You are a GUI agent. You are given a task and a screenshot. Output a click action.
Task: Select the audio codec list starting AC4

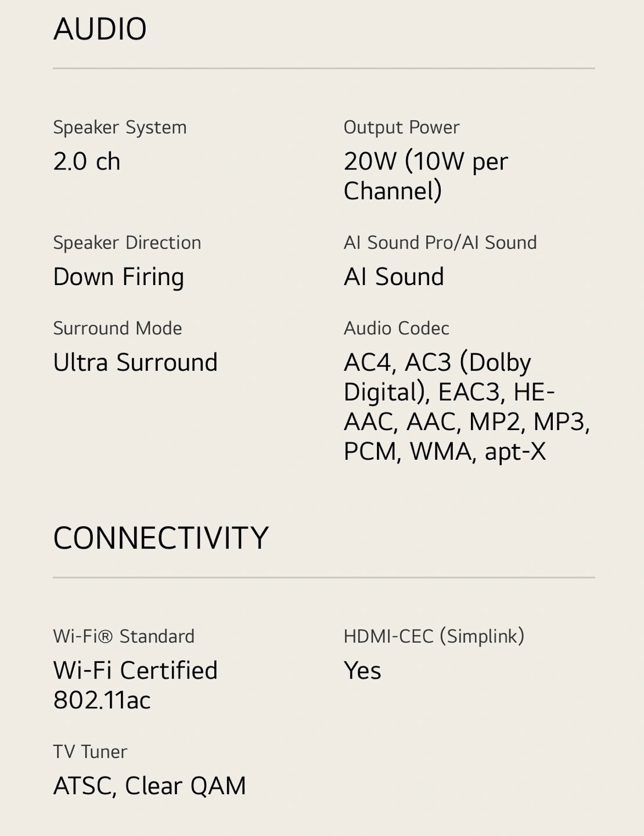[x=467, y=406]
